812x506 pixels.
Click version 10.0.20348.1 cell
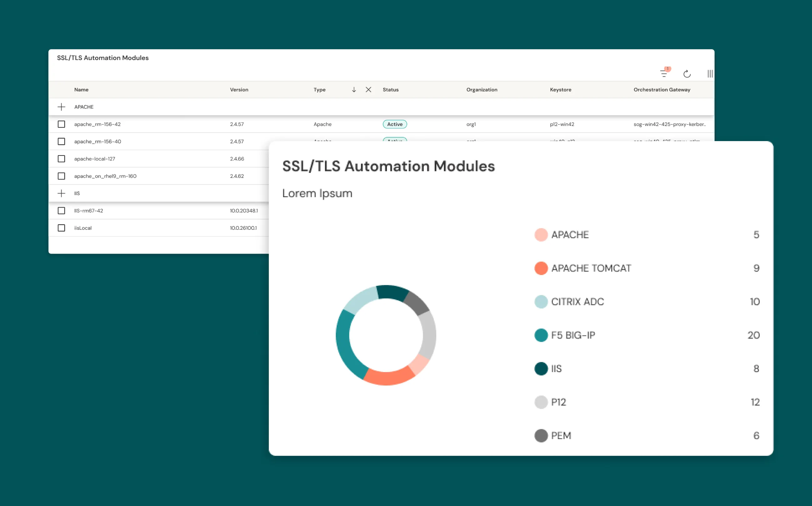[x=244, y=210]
